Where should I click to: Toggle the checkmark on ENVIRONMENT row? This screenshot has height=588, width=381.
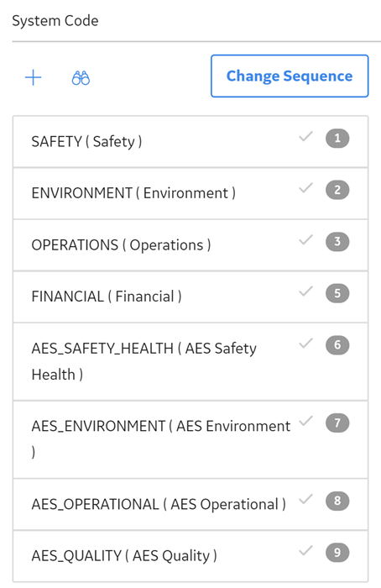click(305, 188)
